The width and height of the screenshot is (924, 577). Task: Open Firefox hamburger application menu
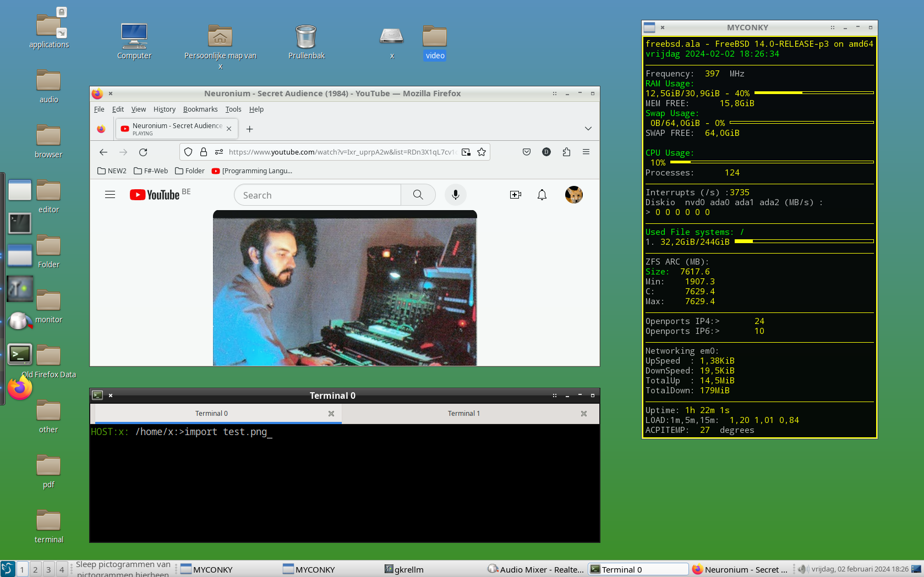pyautogui.click(x=586, y=152)
